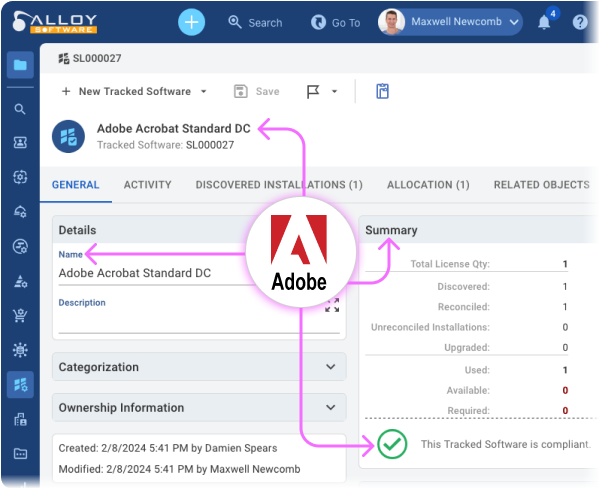This screenshot has width=600, height=491.
Task: Open DISCOVERED INSTALLATIONS (1) tab
Action: tap(279, 185)
